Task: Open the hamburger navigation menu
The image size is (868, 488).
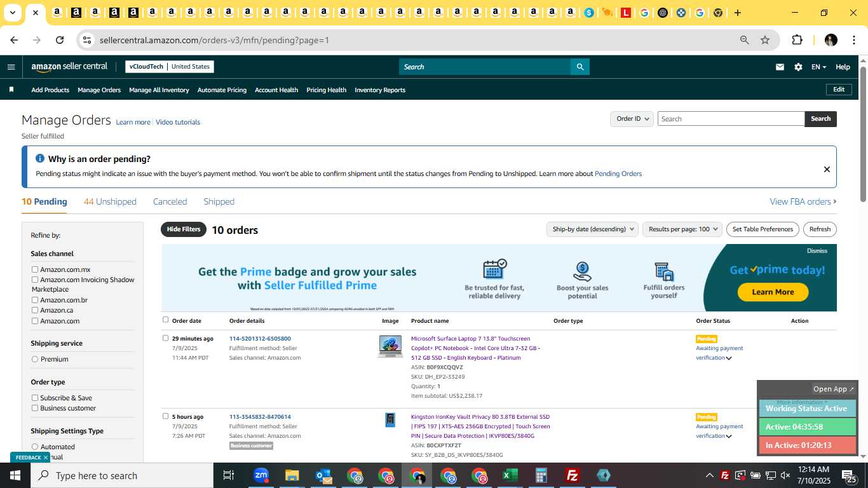Action: click(11, 67)
